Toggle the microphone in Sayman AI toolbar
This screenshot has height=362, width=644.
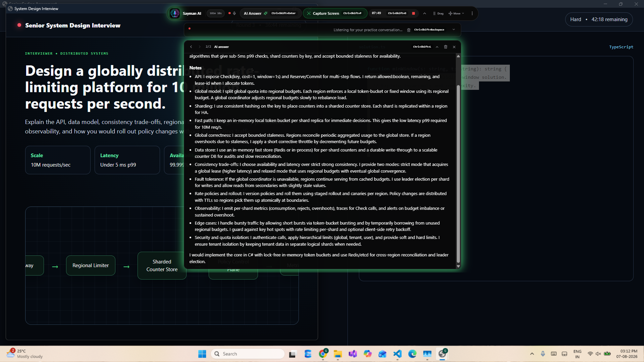(x=234, y=13)
